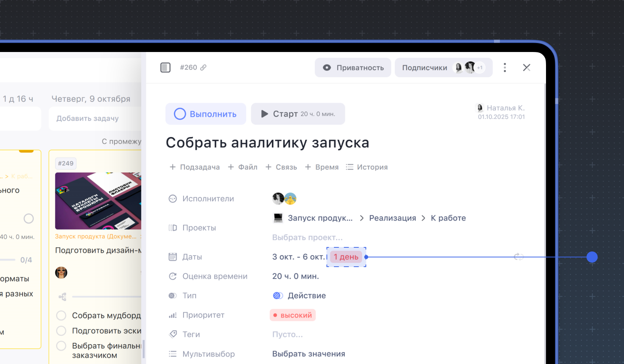
Task: Copy task link icon next to #260
Action: [x=203, y=68]
